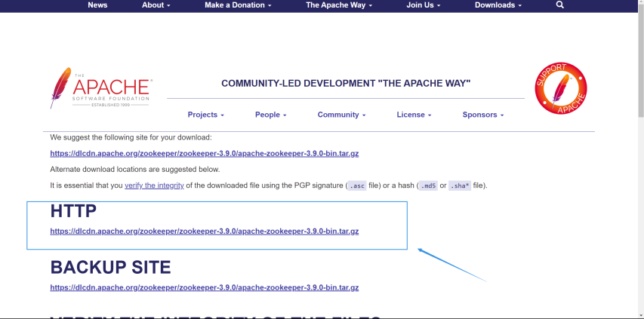
Task: Open the Sponsors dropdown menu
Action: pos(483,115)
